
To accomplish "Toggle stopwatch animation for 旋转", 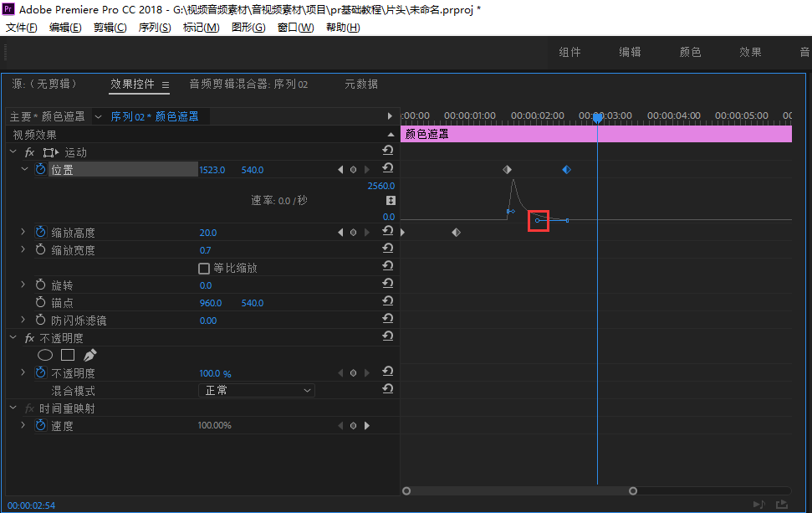I will coord(40,285).
